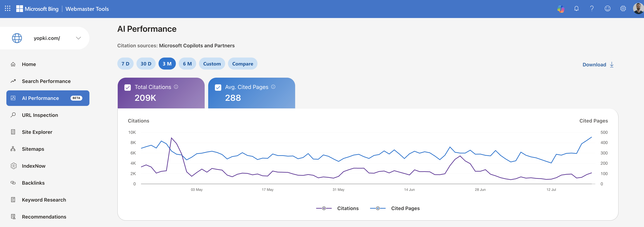The width and height of the screenshot is (644, 227).
Task: Click the Site Explorer document icon
Action: [x=13, y=132]
